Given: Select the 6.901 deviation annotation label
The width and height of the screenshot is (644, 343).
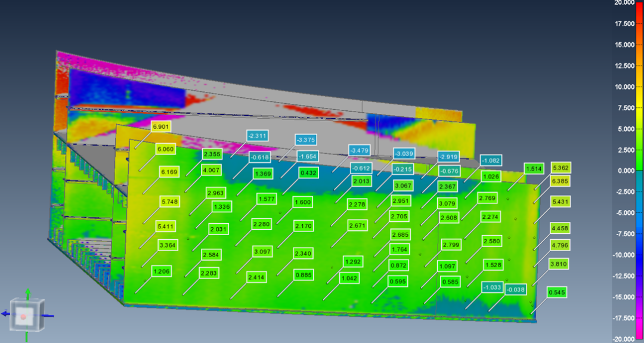Looking at the screenshot, I should (x=162, y=127).
